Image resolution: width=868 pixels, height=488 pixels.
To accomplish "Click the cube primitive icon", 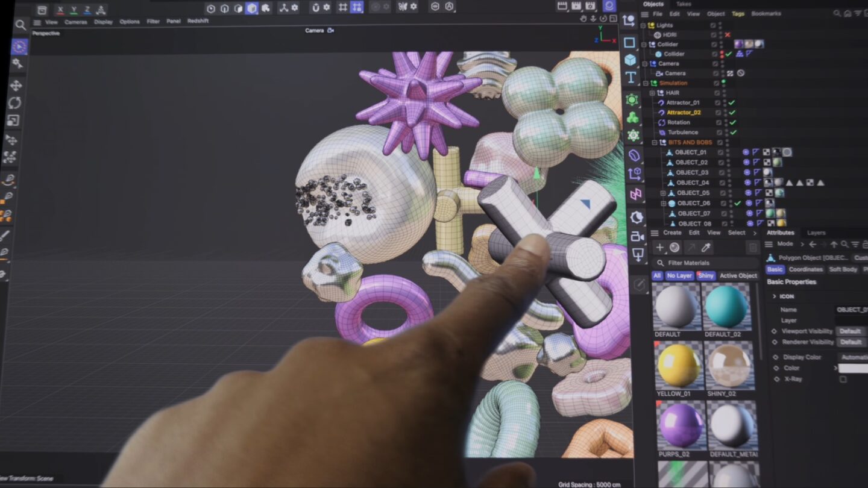I will (x=630, y=60).
